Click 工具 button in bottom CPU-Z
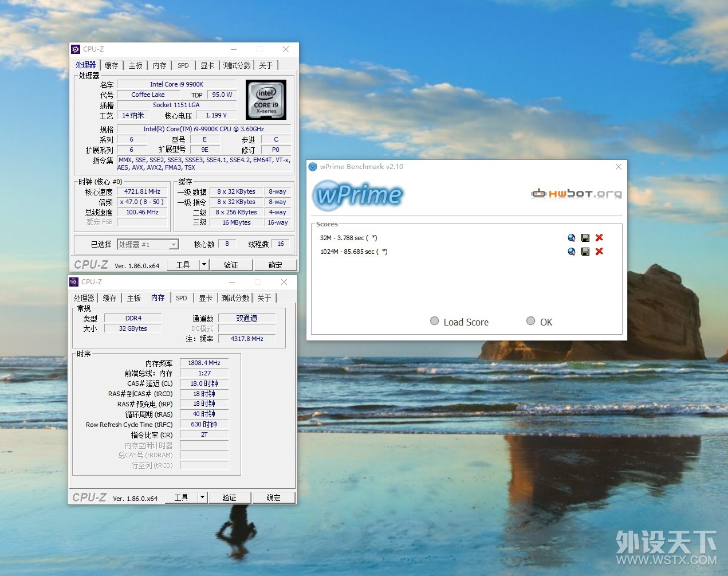728x576 pixels. point(182,497)
